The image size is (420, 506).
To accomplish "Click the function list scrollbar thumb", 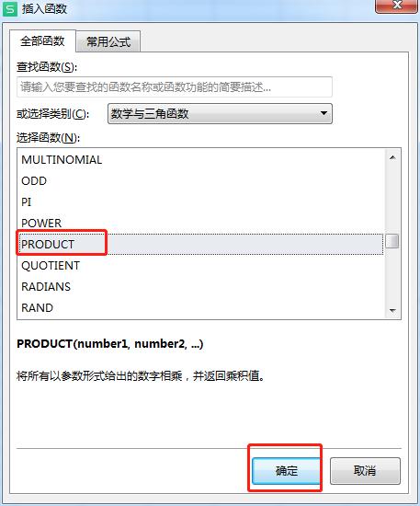I will click(392, 241).
